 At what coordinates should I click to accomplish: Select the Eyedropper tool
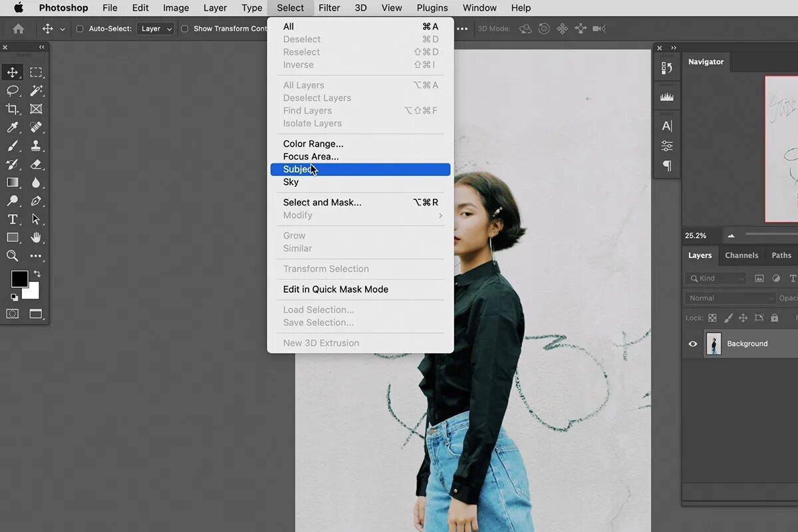point(13,127)
